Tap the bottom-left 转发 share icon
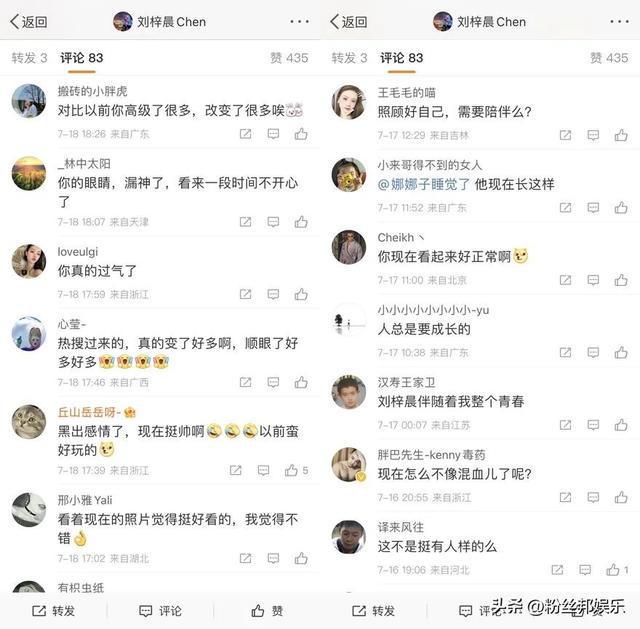Viewport: 640px width, 629px height. (39, 611)
